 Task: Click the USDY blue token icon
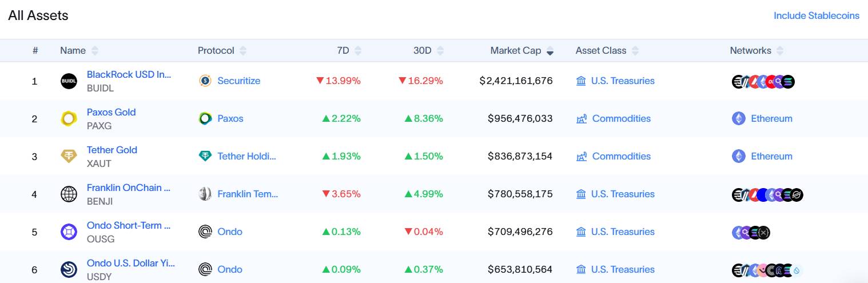pos(69,270)
